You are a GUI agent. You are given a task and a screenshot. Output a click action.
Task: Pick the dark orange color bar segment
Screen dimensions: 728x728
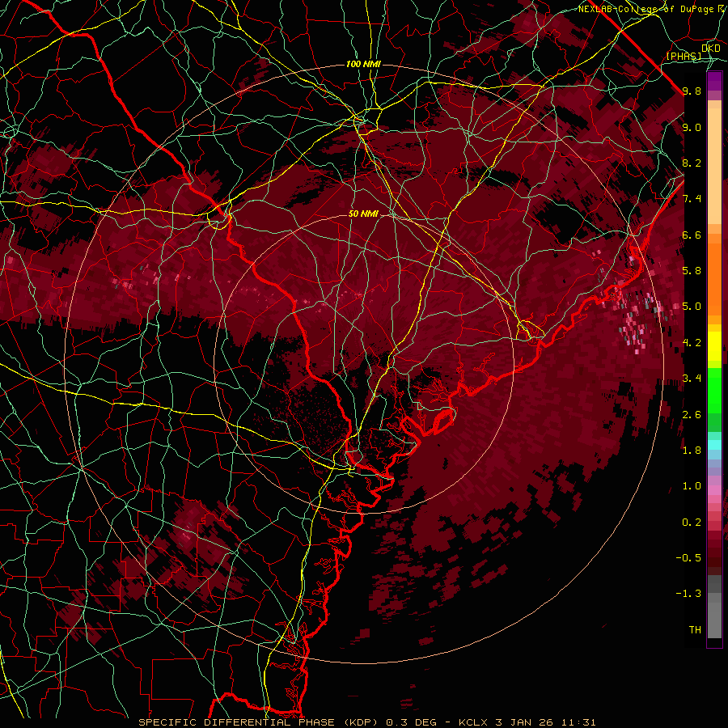pos(714,278)
